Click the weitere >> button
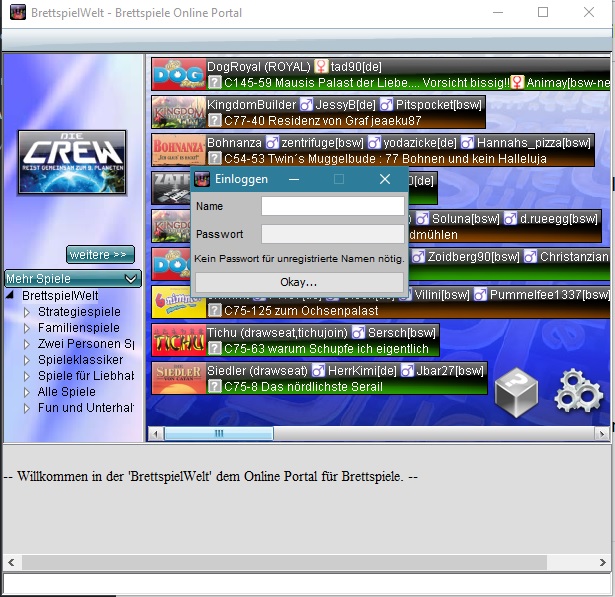 tap(100, 255)
